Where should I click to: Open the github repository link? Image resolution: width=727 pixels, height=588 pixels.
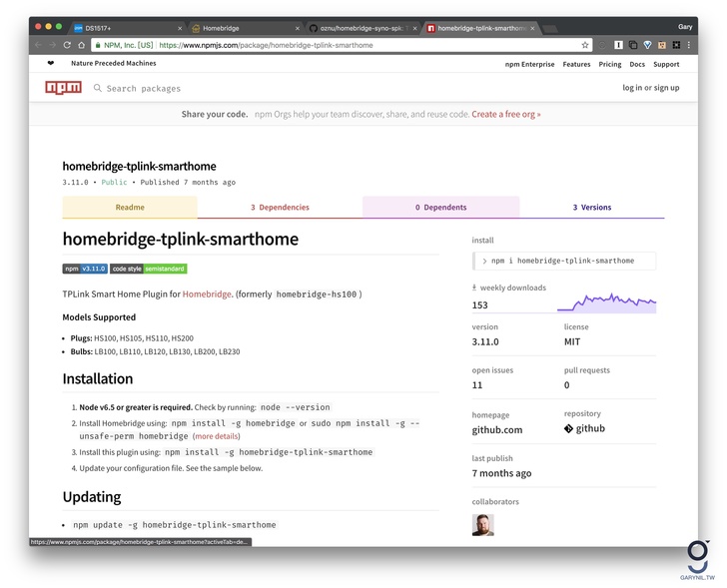(590, 428)
